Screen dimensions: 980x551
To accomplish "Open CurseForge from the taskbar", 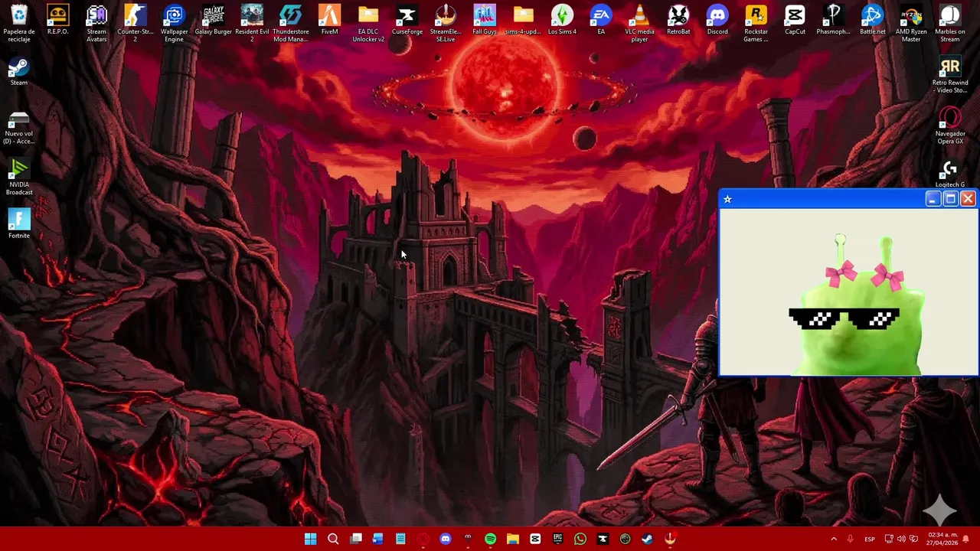I will pos(603,540).
